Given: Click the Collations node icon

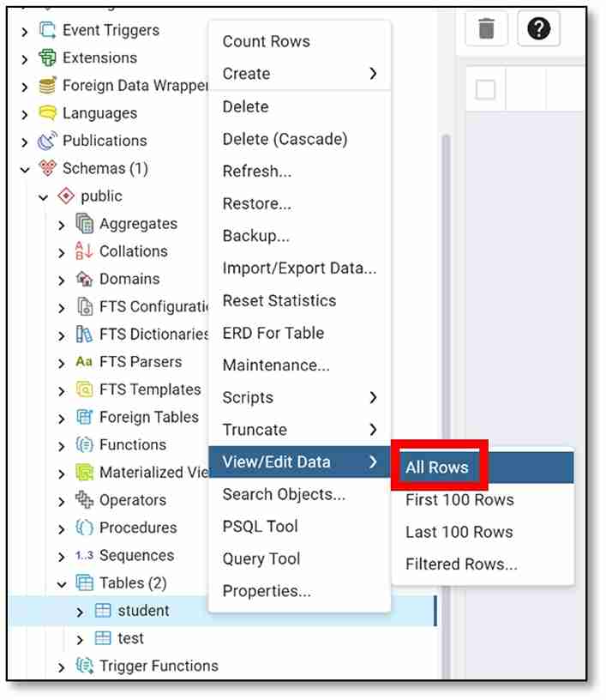Looking at the screenshot, I should pos(84,251).
